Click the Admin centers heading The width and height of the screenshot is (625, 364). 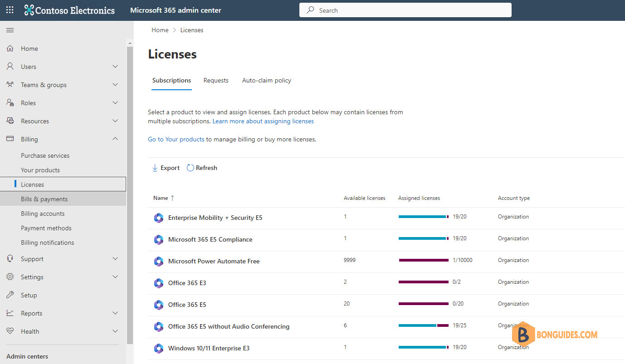point(27,356)
